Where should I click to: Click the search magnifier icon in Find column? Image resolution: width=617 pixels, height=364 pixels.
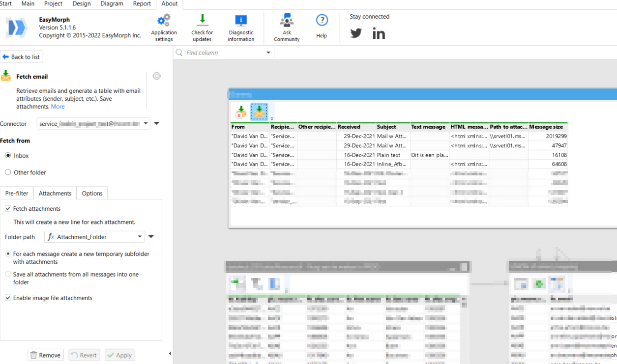tap(179, 53)
